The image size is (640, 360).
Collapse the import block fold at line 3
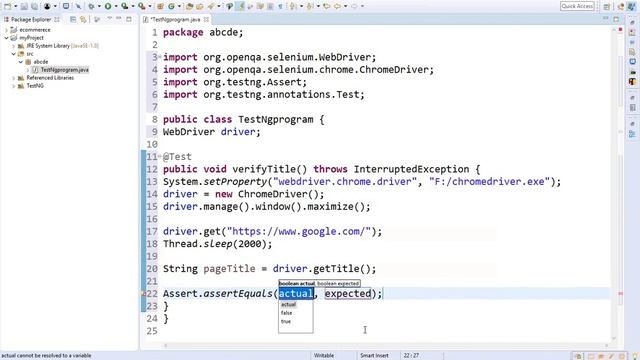tap(160, 56)
